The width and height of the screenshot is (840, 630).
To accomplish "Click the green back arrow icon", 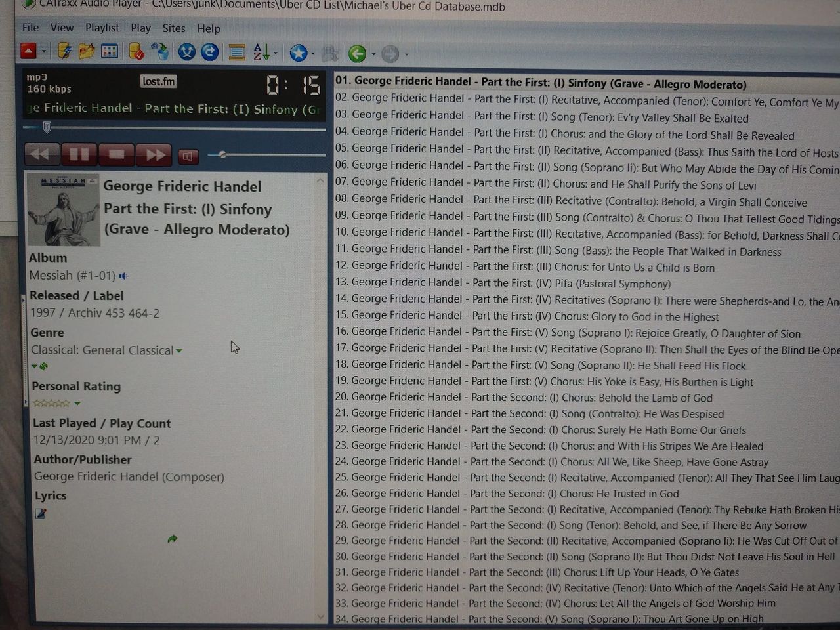I will tap(357, 54).
